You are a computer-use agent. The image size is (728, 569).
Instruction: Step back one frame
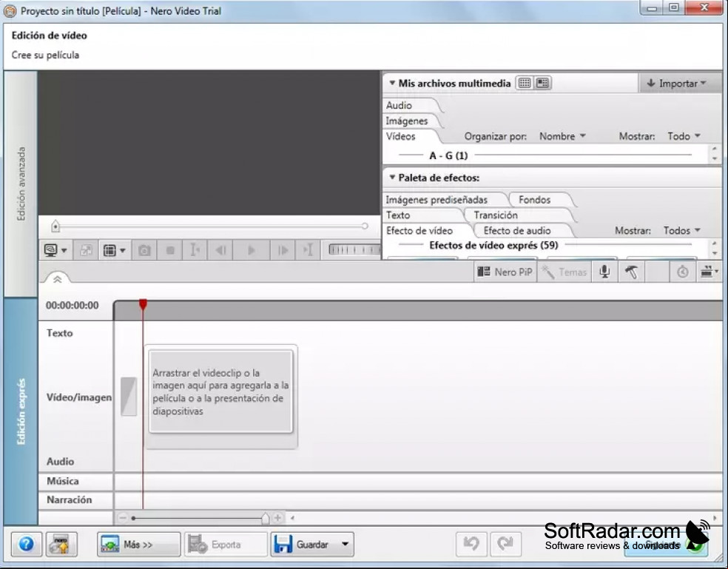[x=221, y=250]
